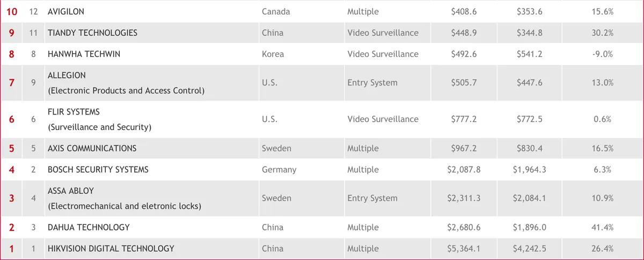This screenshot has width=644, height=260.
Task: Select Hikvision's $5,364.1 revenue value
Action: 464,249
